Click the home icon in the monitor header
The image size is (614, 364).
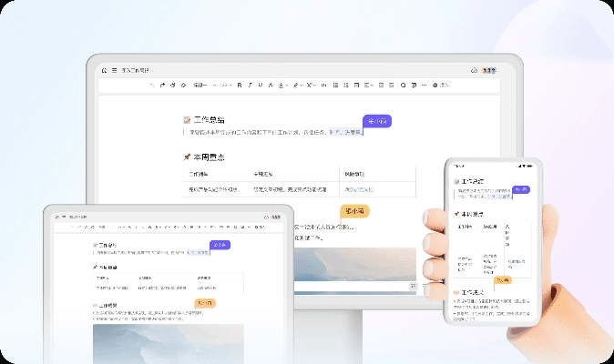(x=104, y=70)
